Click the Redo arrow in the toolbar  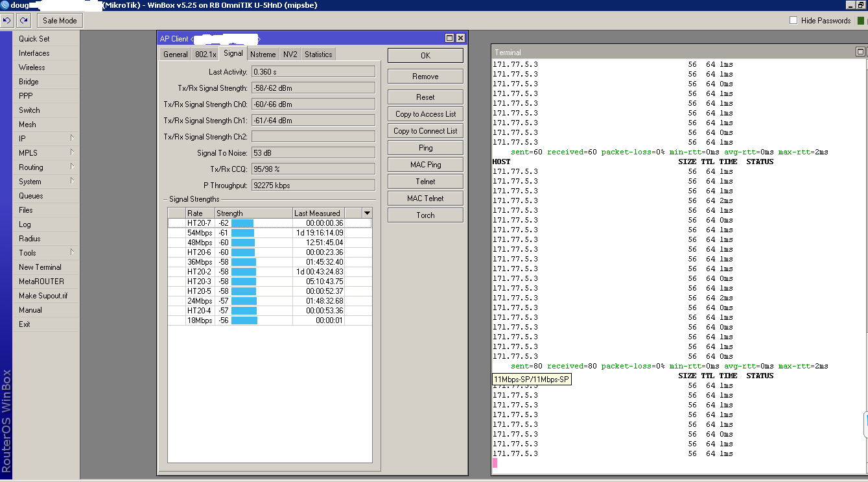coord(23,21)
